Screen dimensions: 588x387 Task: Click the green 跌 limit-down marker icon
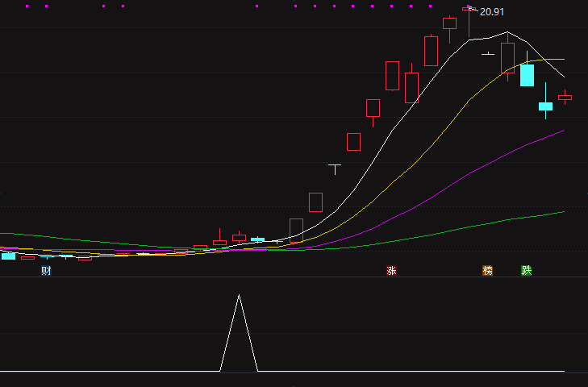point(527,270)
